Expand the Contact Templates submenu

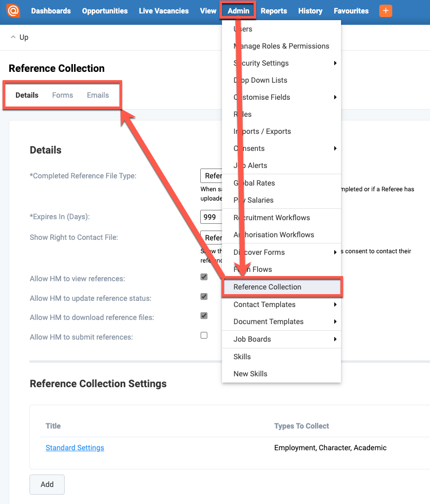tap(335, 304)
